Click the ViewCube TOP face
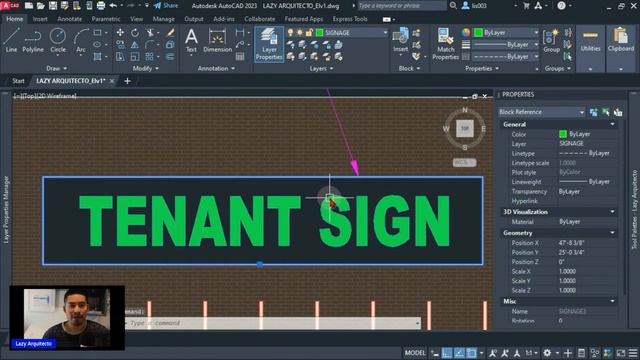Screen dimensions: 640x360 point(464,128)
